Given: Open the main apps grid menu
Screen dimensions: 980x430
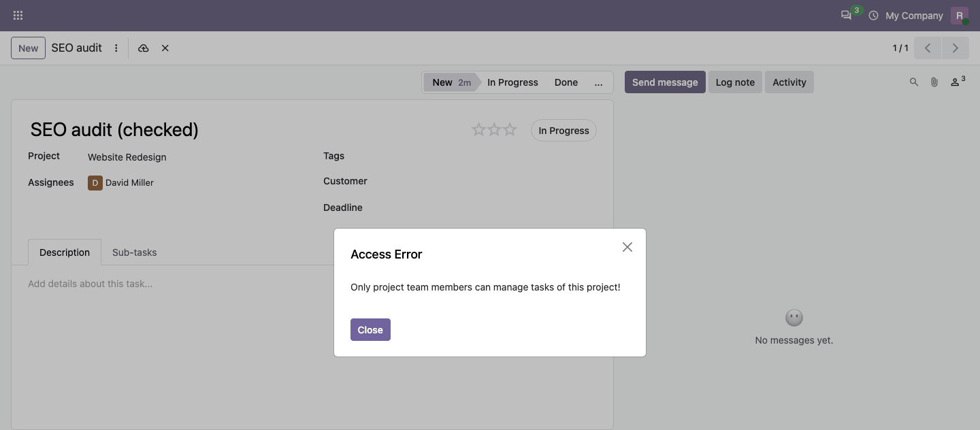Looking at the screenshot, I should pyautogui.click(x=18, y=15).
